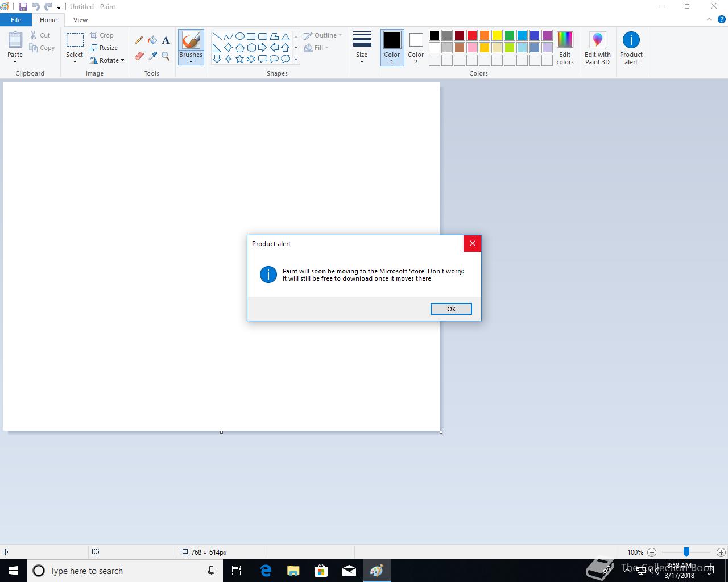Choose the Oval shape
This screenshot has height=582, width=728.
tap(239, 36)
